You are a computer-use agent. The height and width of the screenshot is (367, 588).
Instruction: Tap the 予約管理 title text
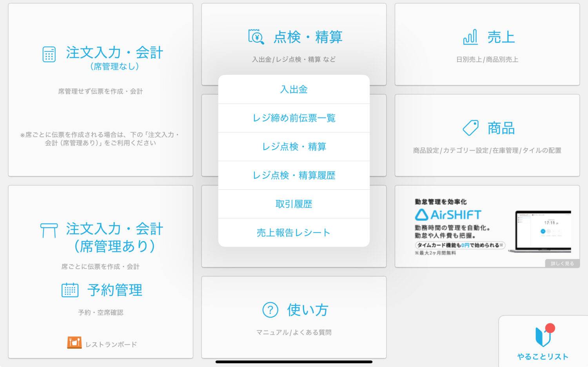click(x=114, y=290)
